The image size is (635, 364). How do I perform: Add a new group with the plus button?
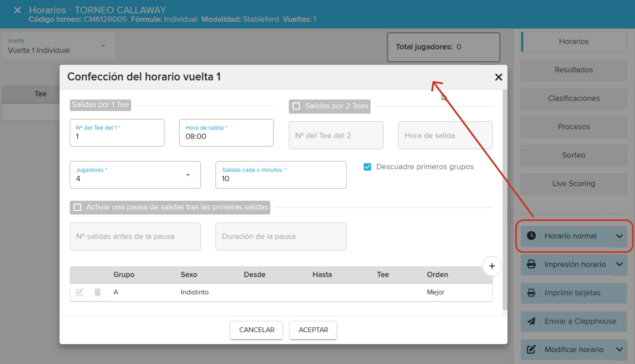[x=492, y=266]
